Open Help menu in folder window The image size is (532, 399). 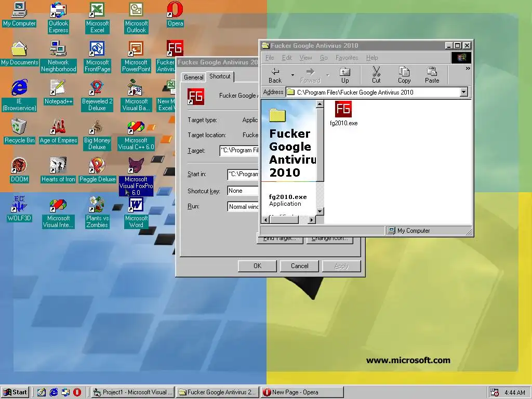click(372, 58)
